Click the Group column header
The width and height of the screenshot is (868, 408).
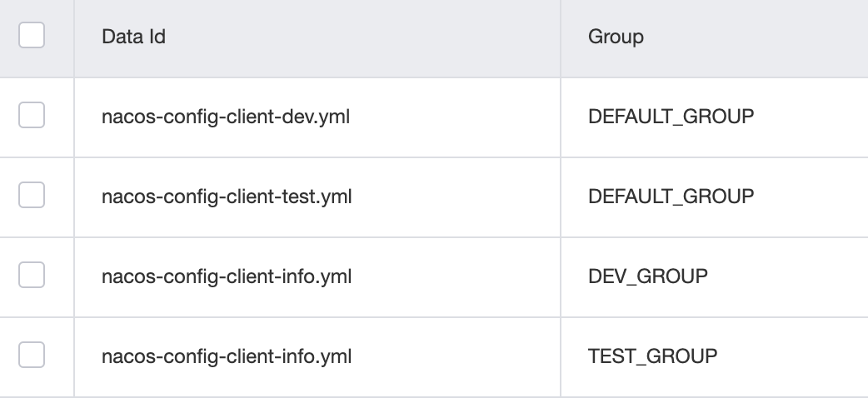click(x=616, y=37)
